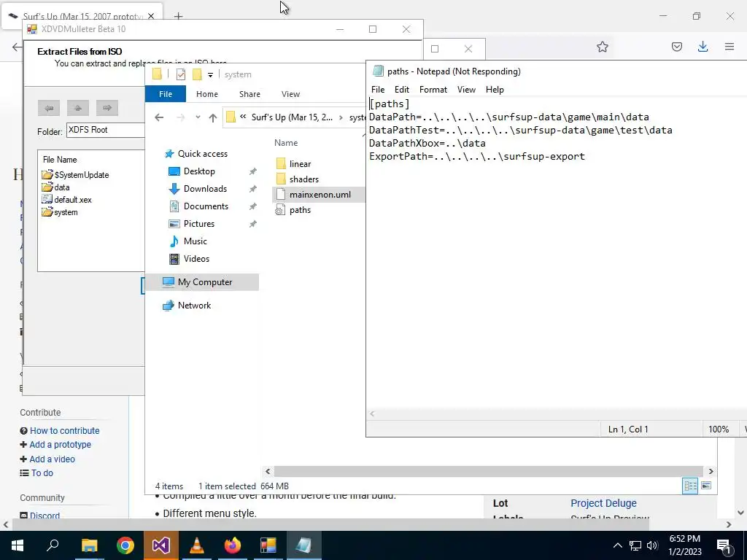The image size is (747, 560).
Task: Select Quick access in navigation pane
Action: tap(203, 154)
